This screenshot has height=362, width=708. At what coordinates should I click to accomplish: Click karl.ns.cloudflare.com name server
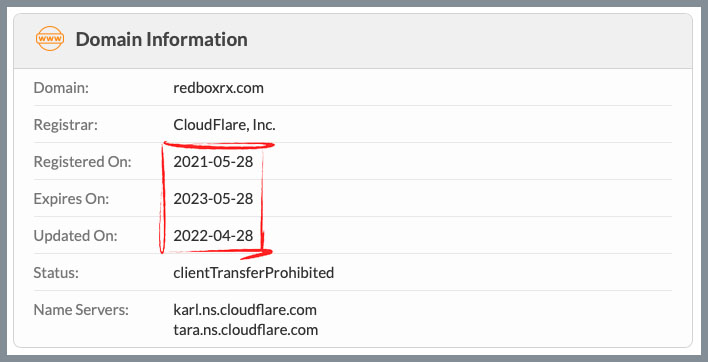[245, 310]
